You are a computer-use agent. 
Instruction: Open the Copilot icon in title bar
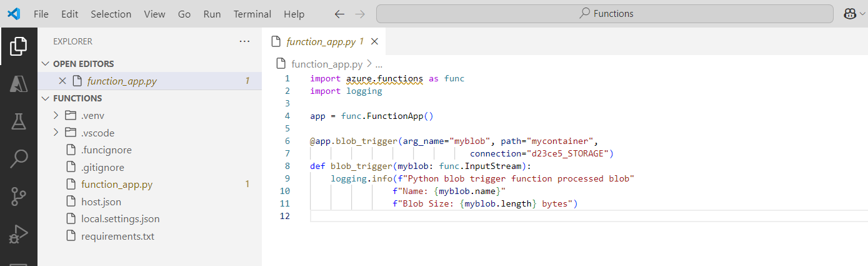point(851,14)
